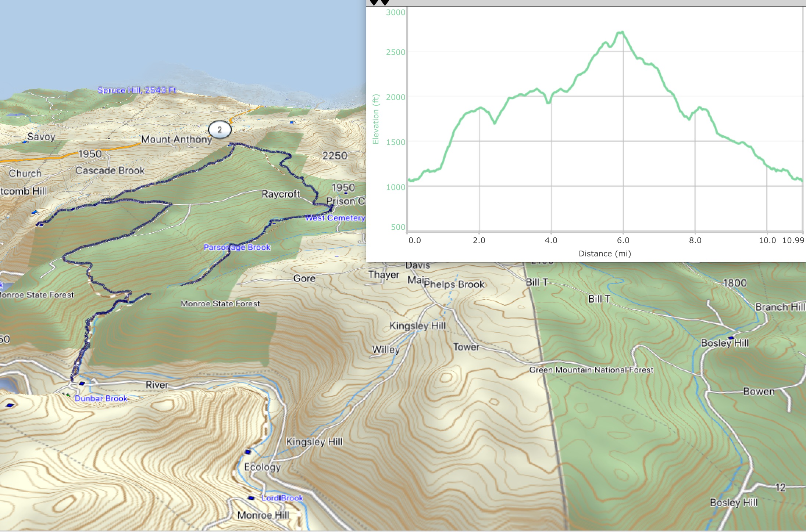
Task: Click the Spruce Hill, 2543 Ft label
Action: click(x=137, y=90)
